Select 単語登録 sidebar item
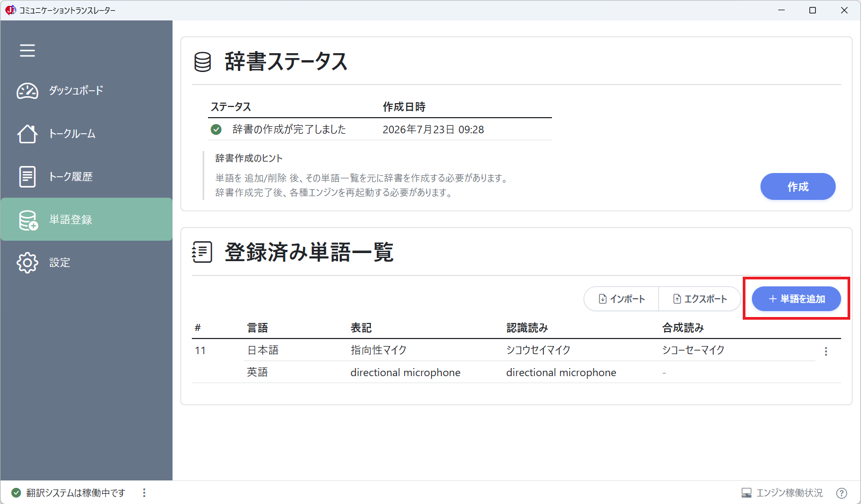The image size is (861, 504). 87,219
